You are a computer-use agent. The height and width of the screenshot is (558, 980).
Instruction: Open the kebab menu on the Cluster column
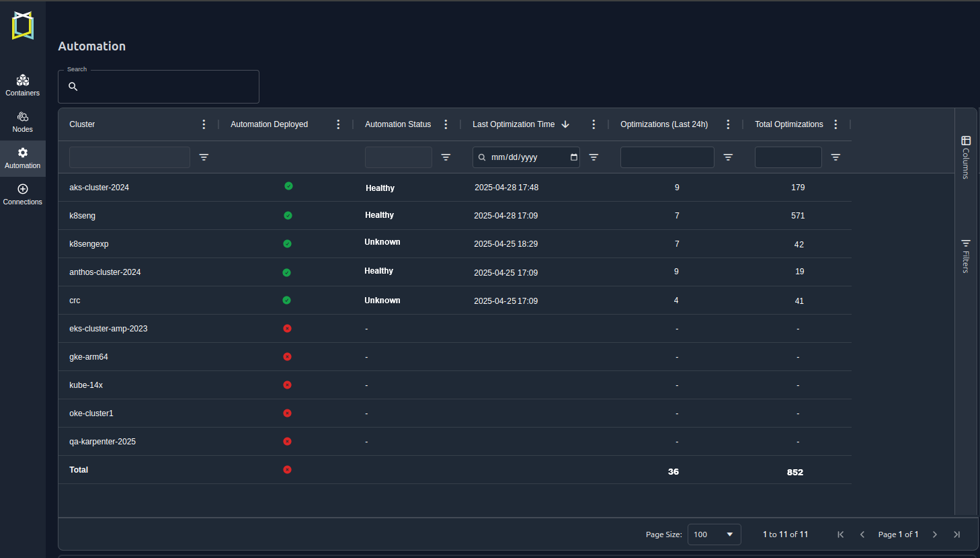[x=204, y=124]
